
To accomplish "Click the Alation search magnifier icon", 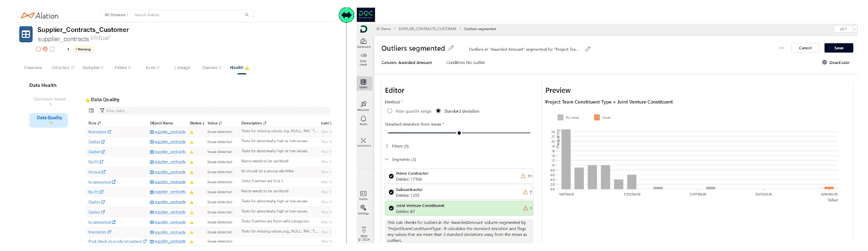I will (x=247, y=15).
